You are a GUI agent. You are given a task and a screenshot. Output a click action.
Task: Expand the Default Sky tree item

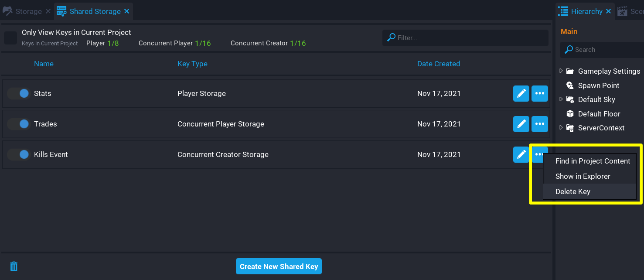pos(561,99)
